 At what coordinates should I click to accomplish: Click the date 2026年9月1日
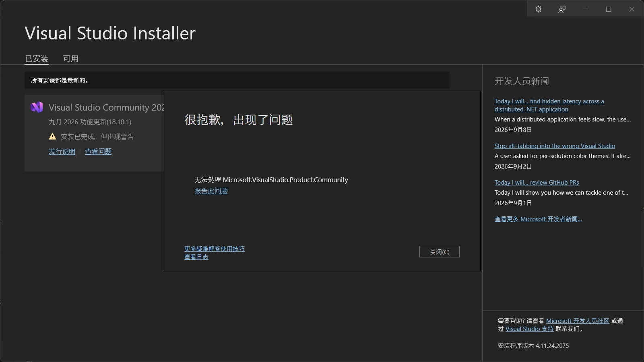pyautogui.click(x=513, y=203)
